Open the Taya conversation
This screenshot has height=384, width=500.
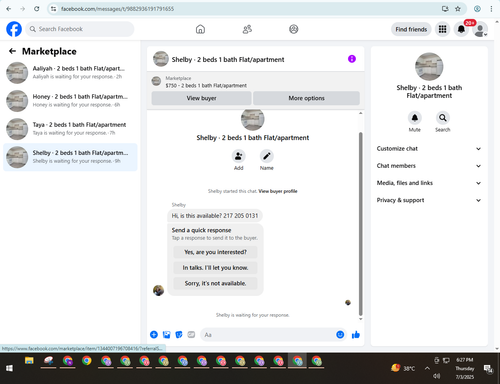pyautogui.click(x=70, y=129)
